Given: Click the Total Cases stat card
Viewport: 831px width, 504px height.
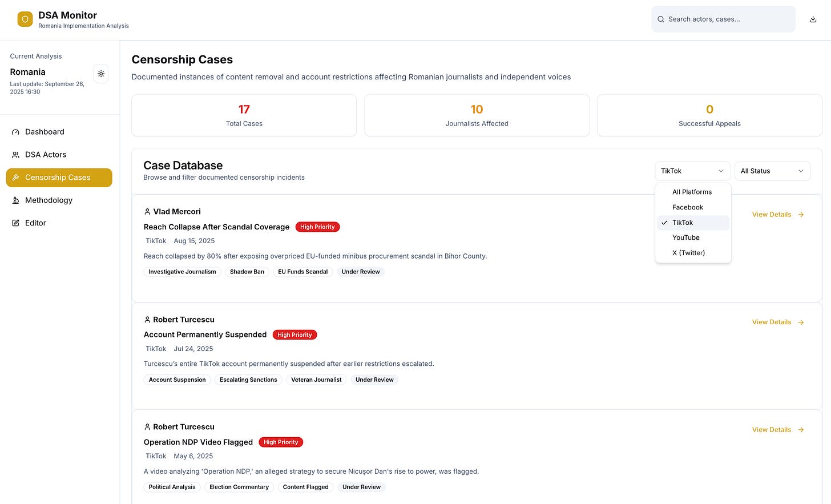Looking at the screenshot, I should point(244,115).
